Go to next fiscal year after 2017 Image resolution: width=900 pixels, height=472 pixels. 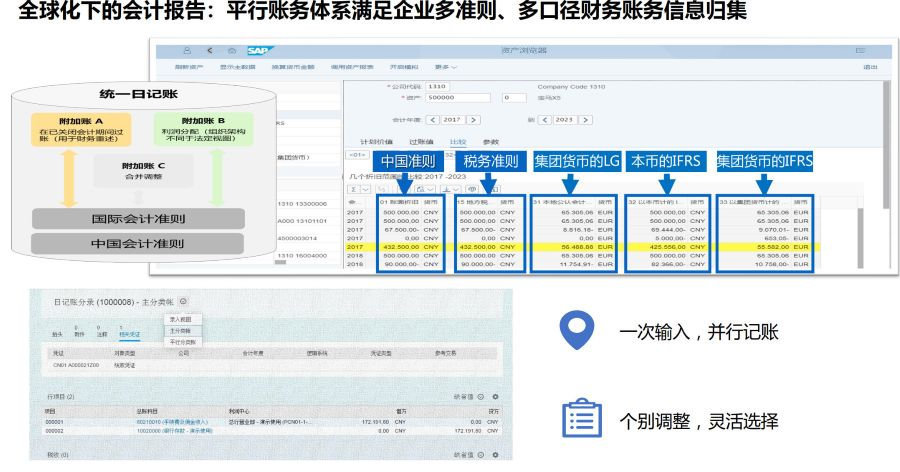(x=473, y=120)
